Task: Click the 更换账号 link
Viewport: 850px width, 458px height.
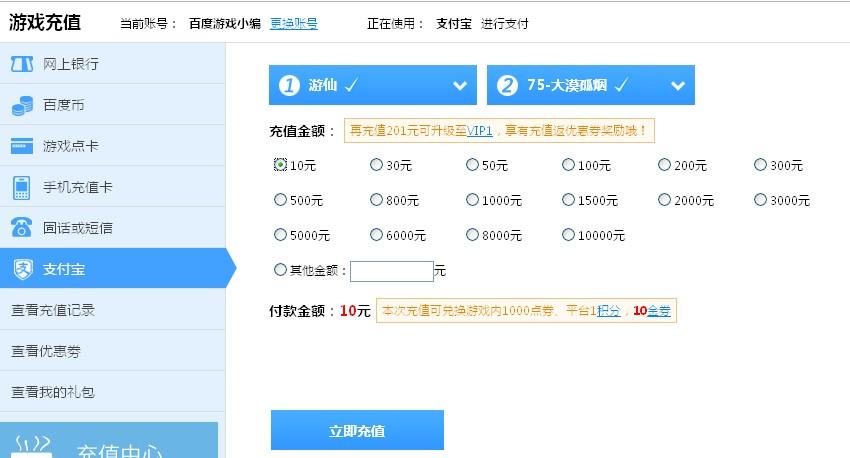Action: pos(294,23)
